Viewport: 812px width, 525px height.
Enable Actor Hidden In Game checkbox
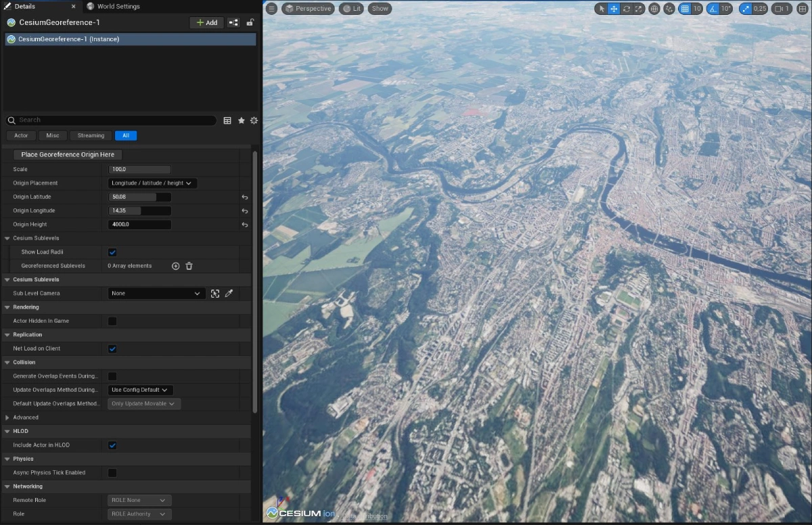pos(112,321)
